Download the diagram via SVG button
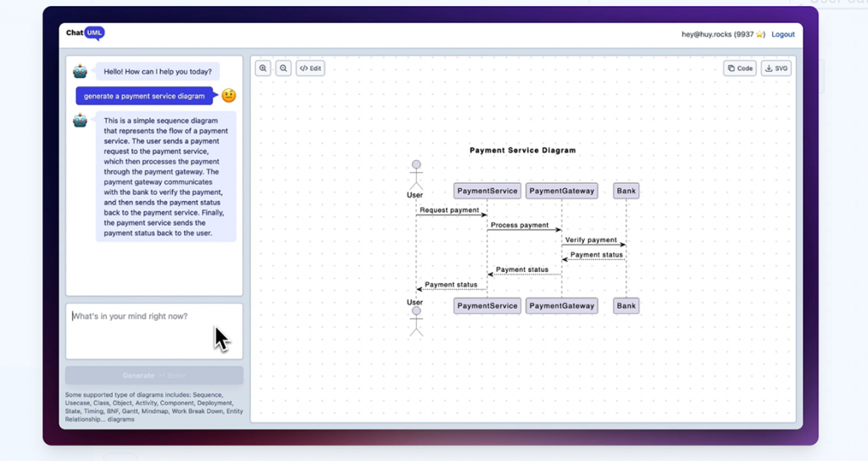Image resolution: width=868 pixels, height=461 pixels. tap(776, 69)
